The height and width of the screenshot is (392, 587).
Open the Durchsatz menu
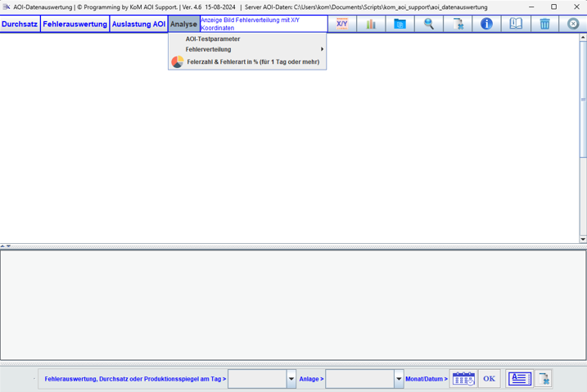(20, 24)
